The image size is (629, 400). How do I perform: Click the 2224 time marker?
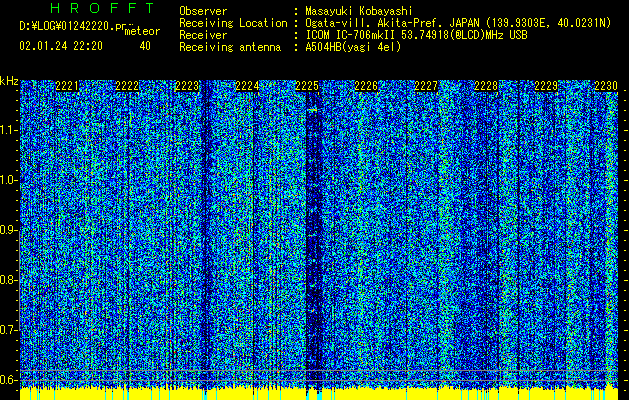247,86
